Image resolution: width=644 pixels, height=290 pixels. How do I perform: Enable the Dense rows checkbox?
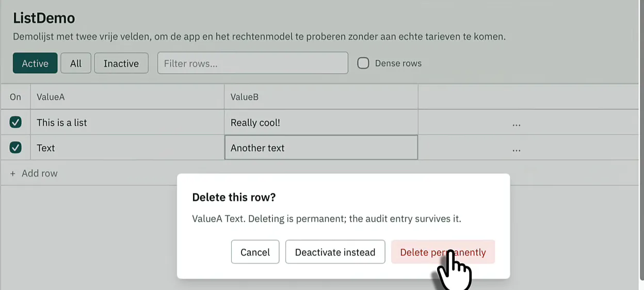pyautogui.click(x=363, y=63)
